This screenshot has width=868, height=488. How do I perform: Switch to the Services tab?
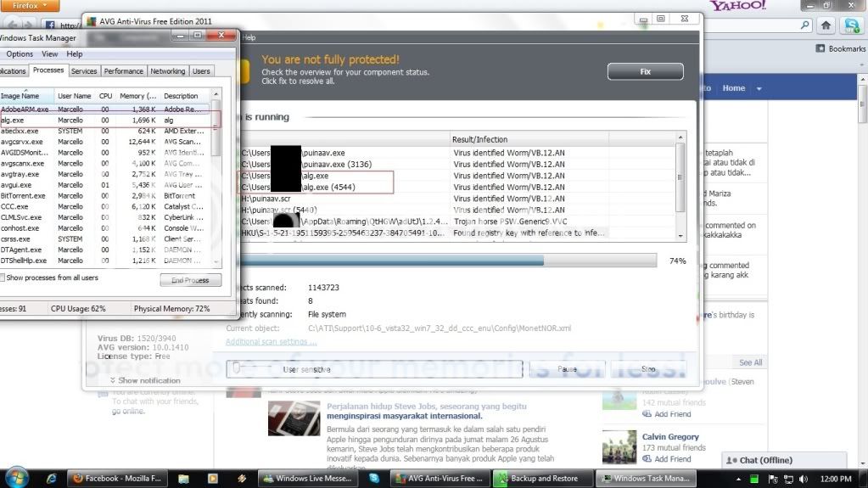coord(84,71)
